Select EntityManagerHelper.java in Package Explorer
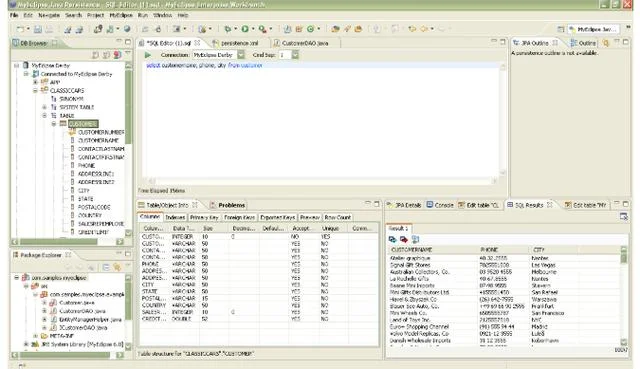640x369 pixels. (x=90, y=320)
